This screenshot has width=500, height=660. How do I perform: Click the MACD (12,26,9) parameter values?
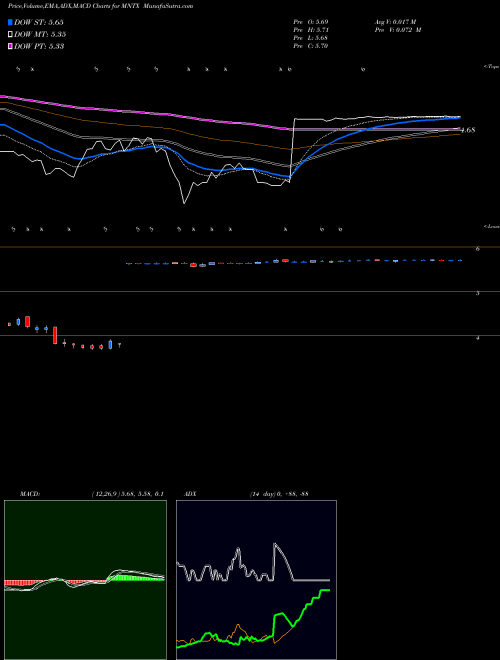point(127,494)
